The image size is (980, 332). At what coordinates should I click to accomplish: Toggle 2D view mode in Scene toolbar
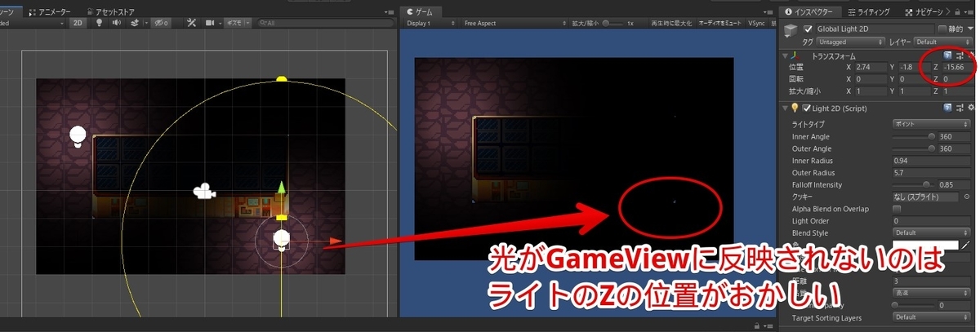pos(77,24)
